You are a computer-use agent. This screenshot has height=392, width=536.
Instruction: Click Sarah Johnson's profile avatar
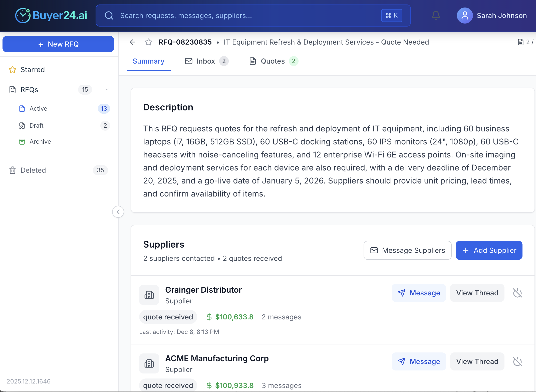pos(465,16)
